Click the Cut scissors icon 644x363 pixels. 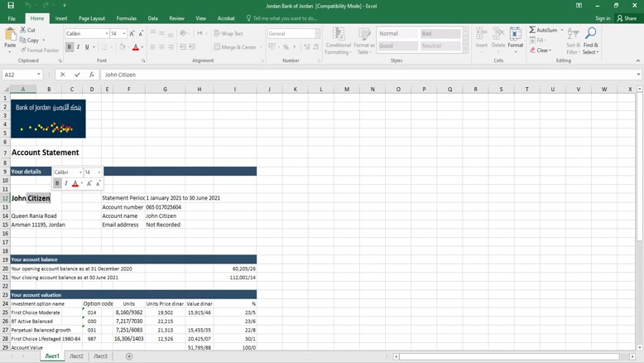(23, 30)
